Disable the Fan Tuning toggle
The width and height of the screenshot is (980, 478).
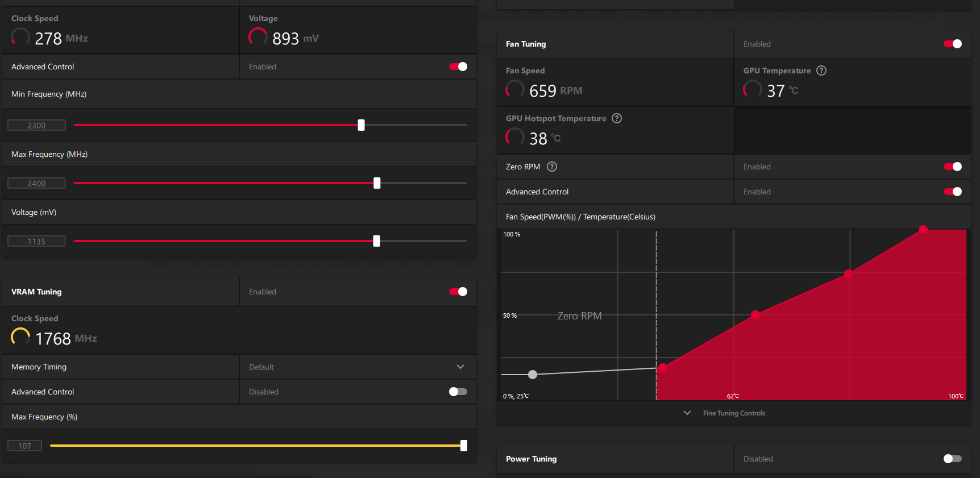click(953, 44)
